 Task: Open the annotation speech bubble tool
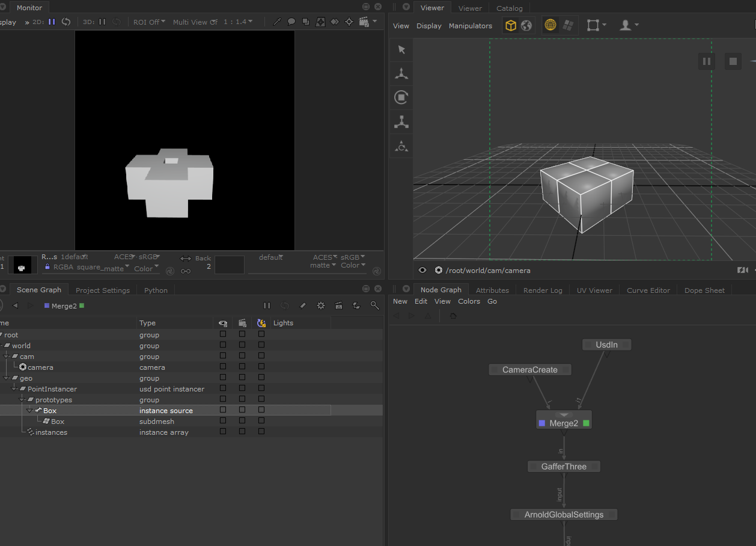pos(291,22)
